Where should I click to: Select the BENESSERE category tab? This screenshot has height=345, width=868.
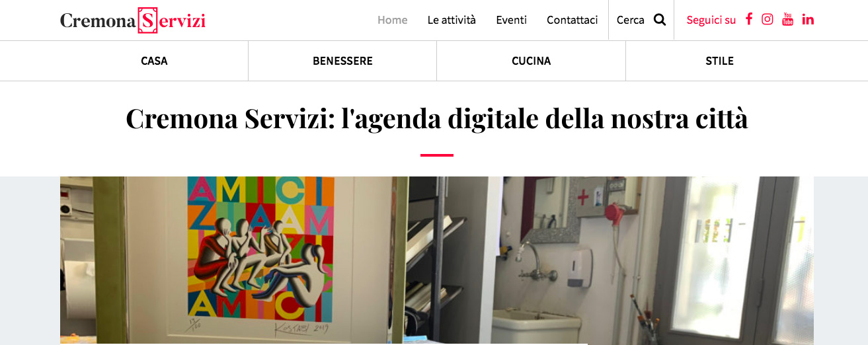[x=342, y=61]
